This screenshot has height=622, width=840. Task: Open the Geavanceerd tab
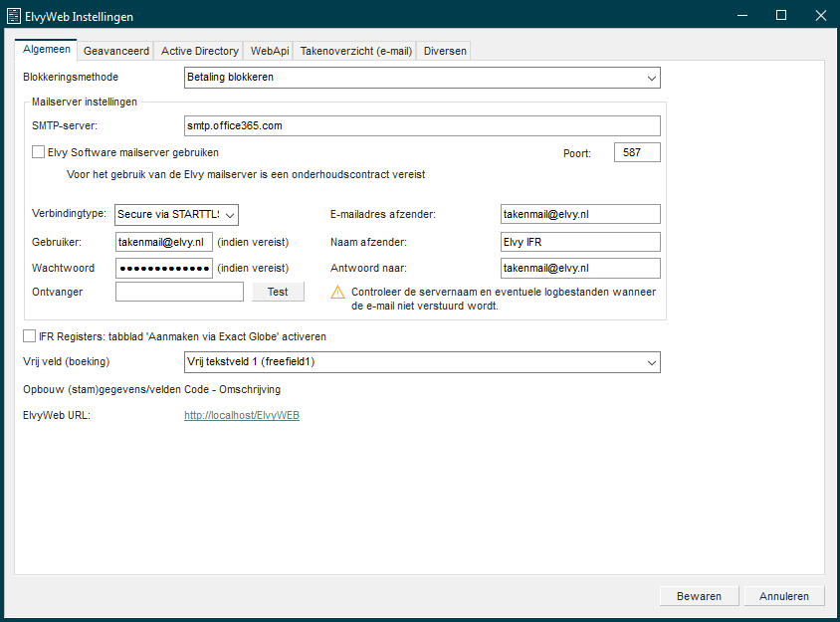(116, 51)
